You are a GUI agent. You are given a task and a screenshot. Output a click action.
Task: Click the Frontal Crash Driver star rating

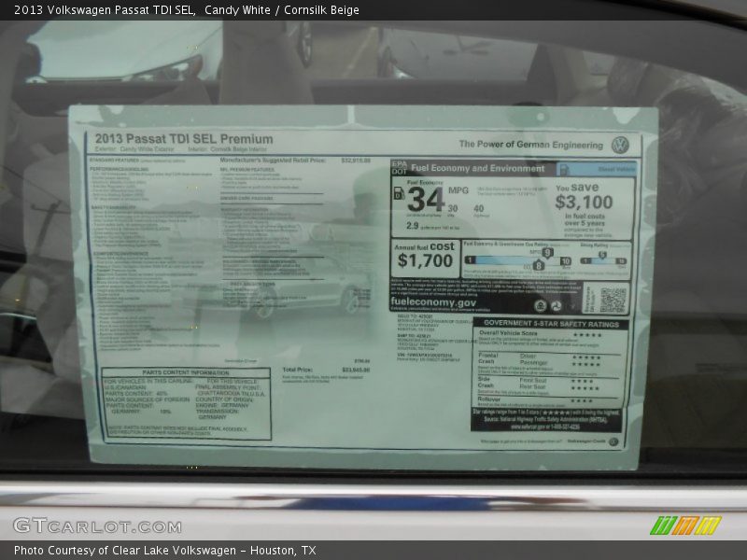point(586,357)
